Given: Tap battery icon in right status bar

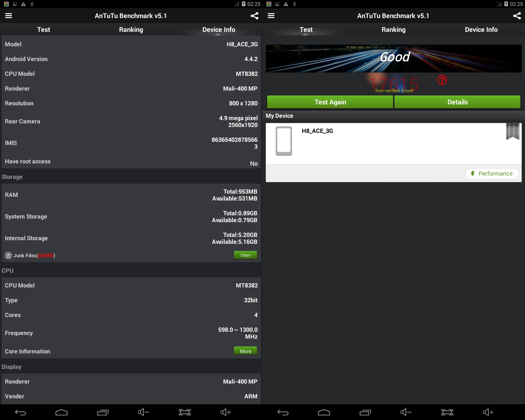Looking at the screenshot, I should (x=506, y=4).
